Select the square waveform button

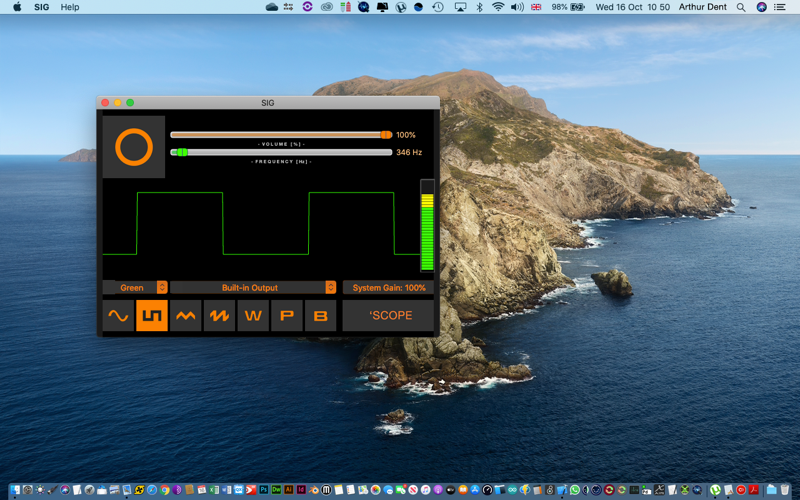click(x=152, y=316)
